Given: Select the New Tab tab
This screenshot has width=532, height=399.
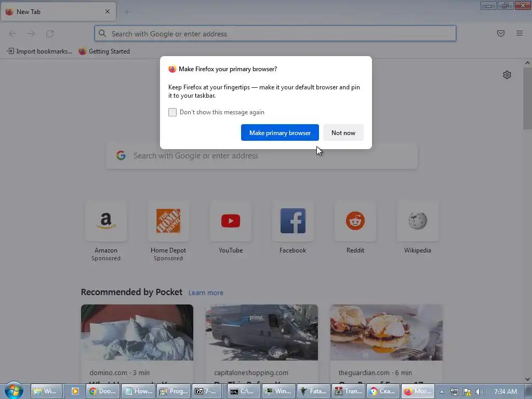Looking at the screenshot, I should click(x=58, y=11).
